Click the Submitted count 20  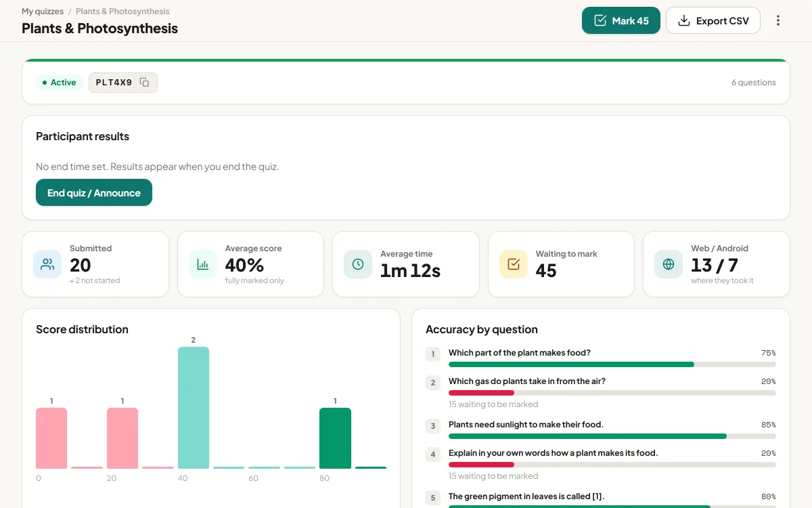pos(81,265)
